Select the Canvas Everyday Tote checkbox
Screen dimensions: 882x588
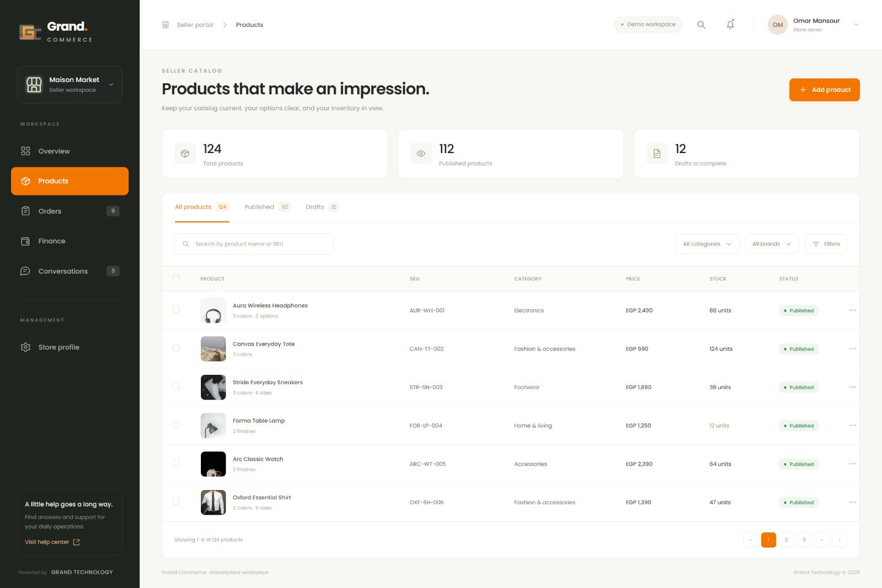click(x=176, y=348)
